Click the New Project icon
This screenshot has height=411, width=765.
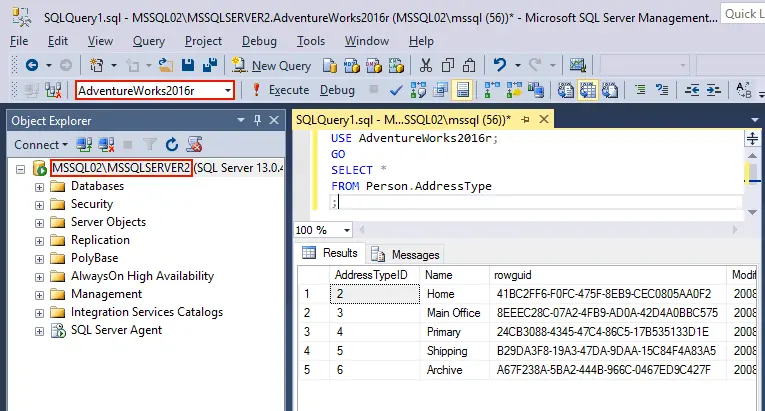97,65
